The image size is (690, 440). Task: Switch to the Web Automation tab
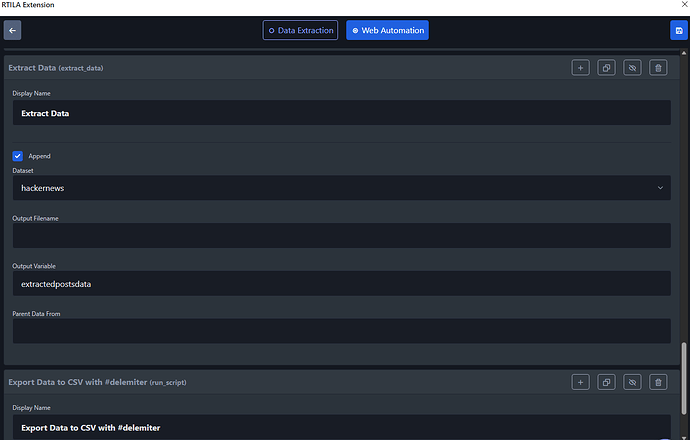pos(387,30)
